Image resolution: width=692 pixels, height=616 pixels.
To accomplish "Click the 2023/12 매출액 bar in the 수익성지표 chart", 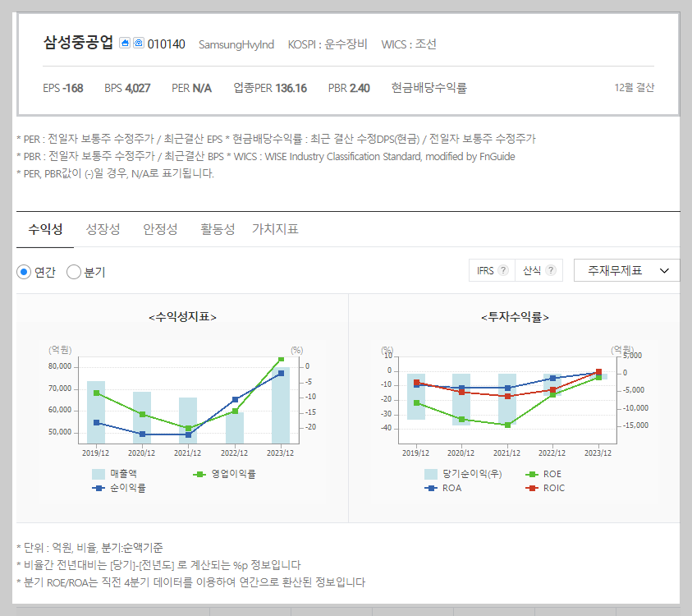I will click(x=281, y=406).
